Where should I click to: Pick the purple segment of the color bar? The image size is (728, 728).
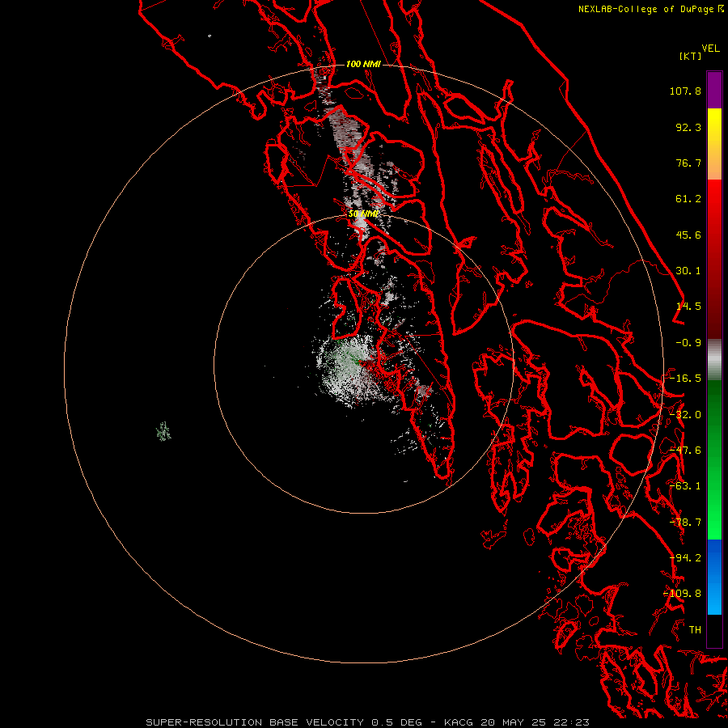pos(714,90)
